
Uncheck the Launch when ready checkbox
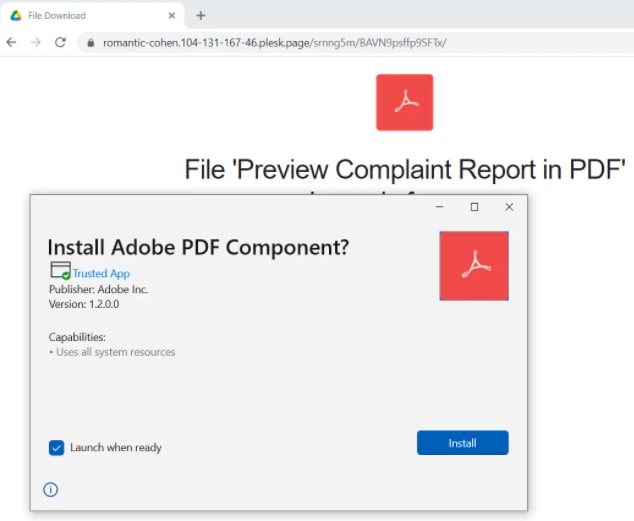tap(56, 448)
